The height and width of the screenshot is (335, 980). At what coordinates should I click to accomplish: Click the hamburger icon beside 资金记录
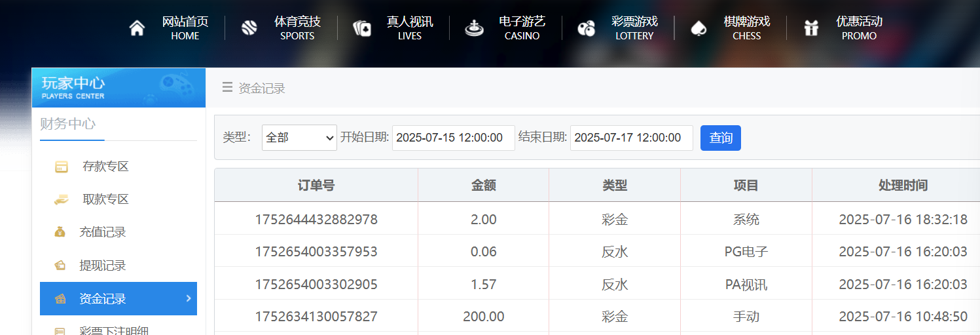[x=227, y=87]
